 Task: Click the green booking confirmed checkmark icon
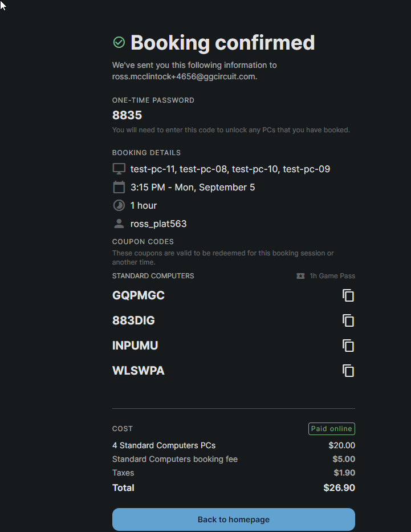pos(119,42)
